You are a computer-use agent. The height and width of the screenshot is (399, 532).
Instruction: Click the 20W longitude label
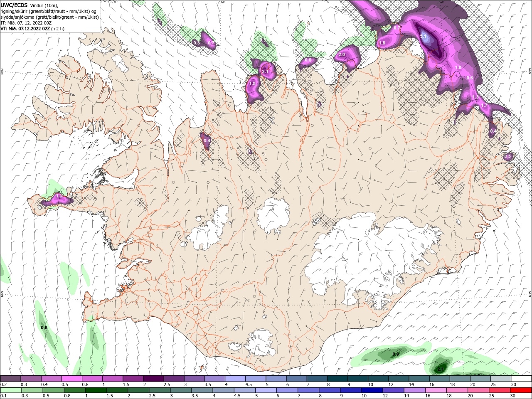221,2
